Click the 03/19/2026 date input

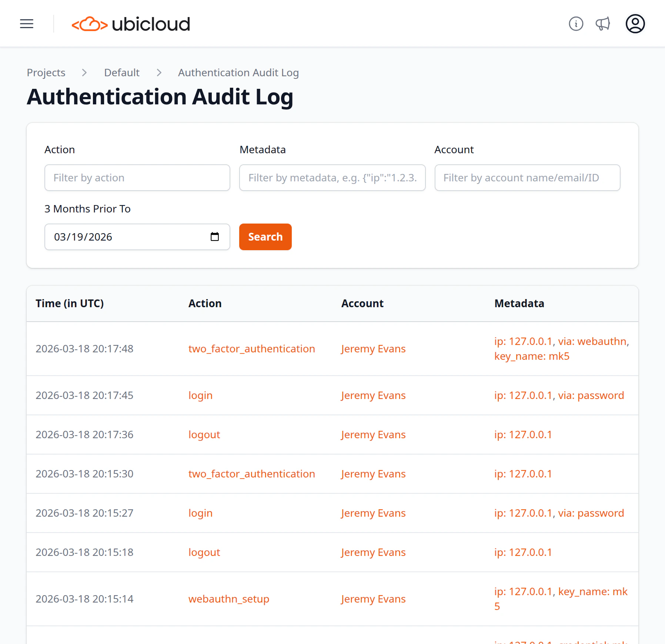pyautogui.click(x=111, y=237)
